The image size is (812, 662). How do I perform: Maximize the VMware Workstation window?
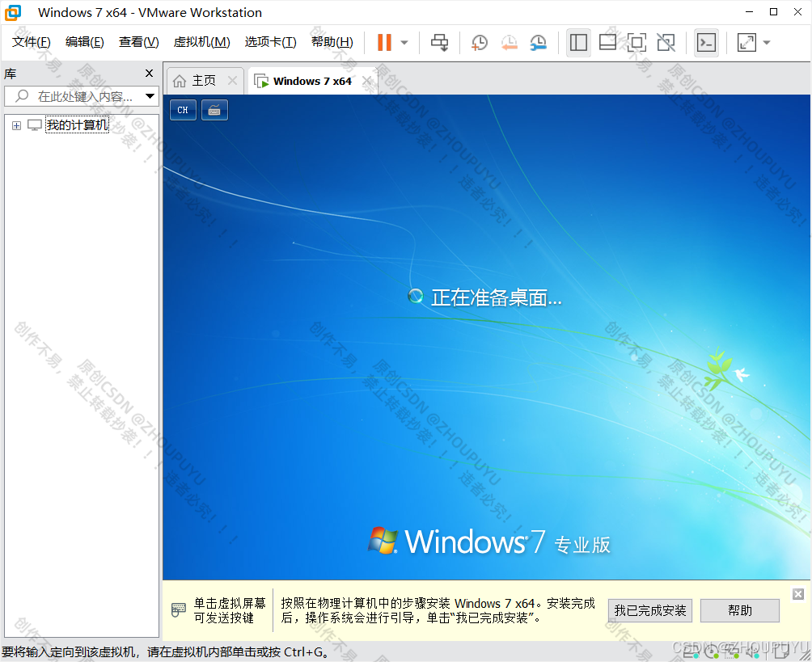[774, 12]
